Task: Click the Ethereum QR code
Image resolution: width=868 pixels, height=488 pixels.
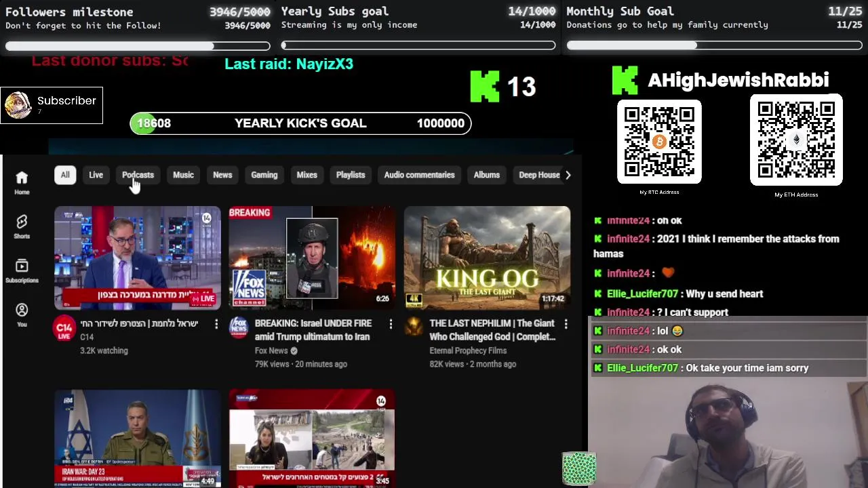Action: pos(796,140)
